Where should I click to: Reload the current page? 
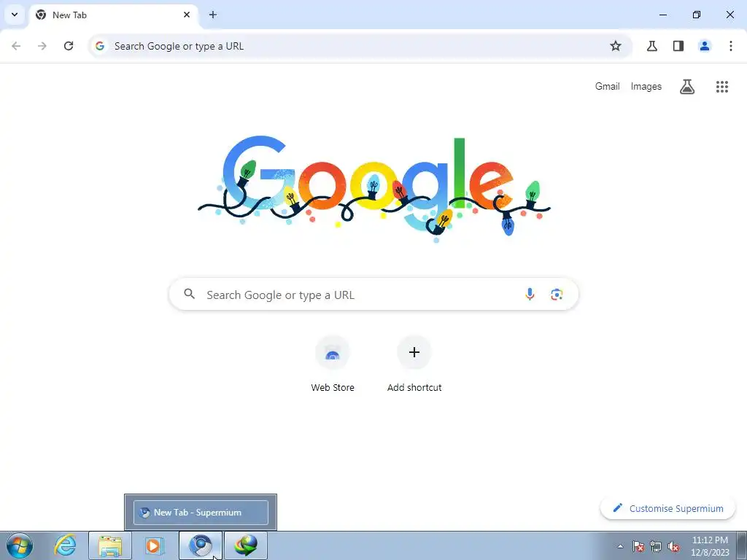point(69,46)
